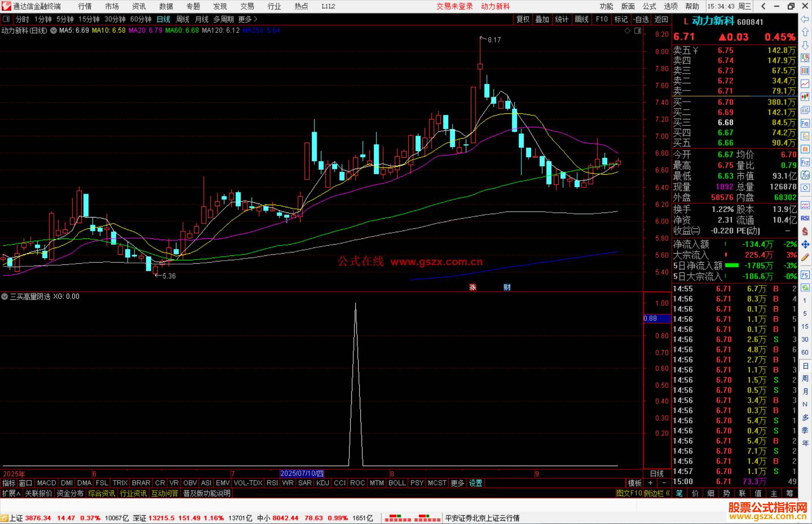Select the KDJ indicator tab

(323, 483)
